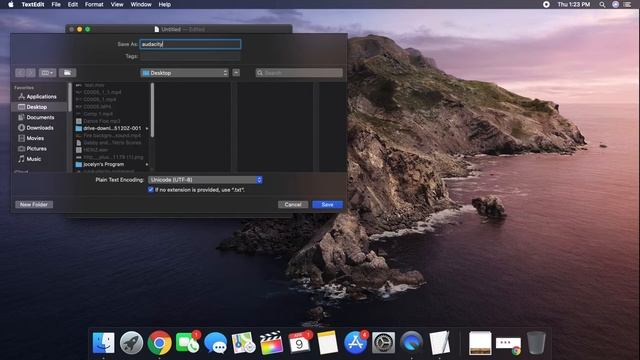Open Finder from the Dock
The width and height of the screenshot is (640, 360).
(103, 342)
